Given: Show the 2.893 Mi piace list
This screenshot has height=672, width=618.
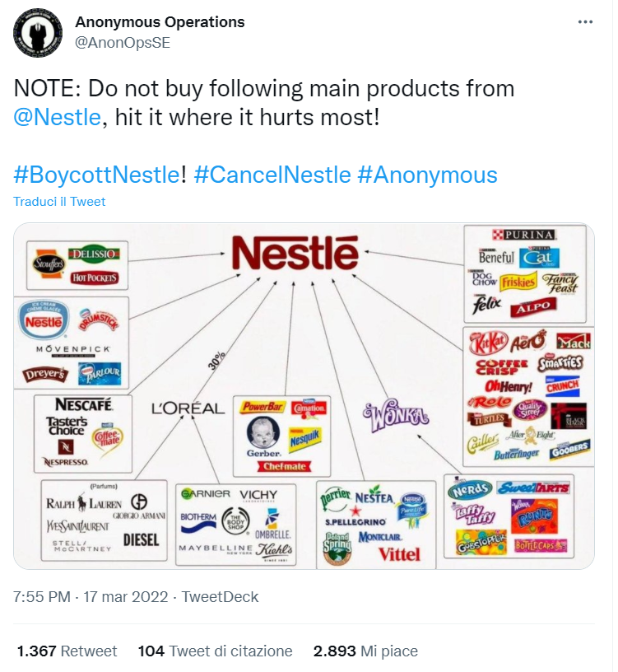Looking at the screenshot, I should [x=365, y=651].
